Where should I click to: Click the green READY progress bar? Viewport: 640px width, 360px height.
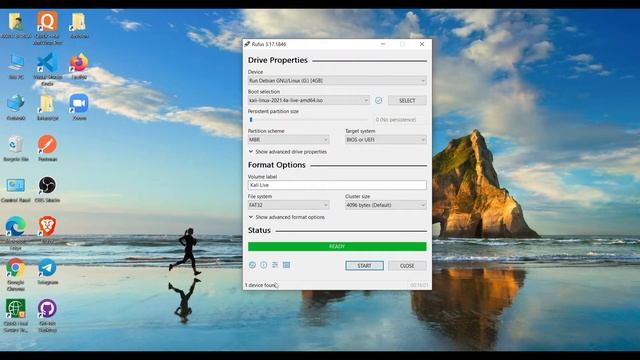[x=337, y=247]
